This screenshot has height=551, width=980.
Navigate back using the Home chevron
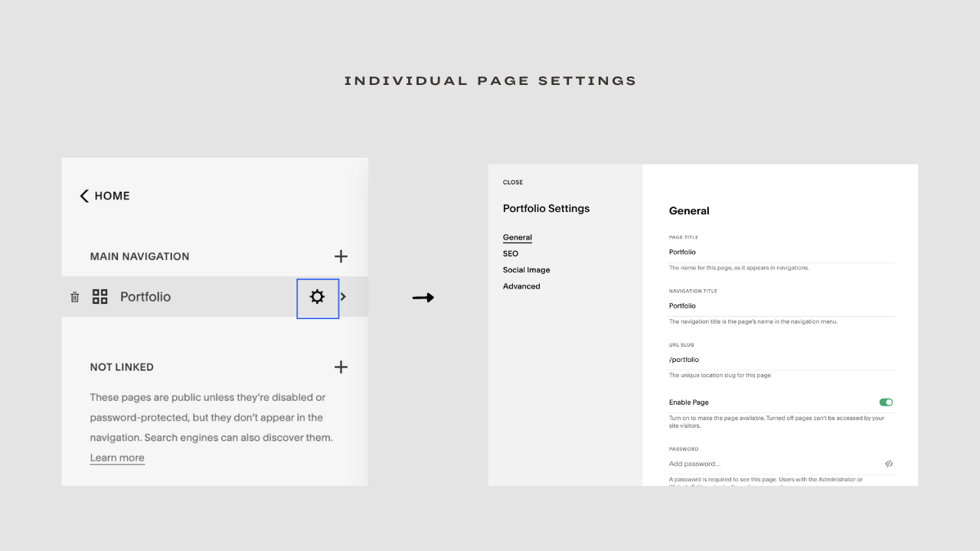84,196
